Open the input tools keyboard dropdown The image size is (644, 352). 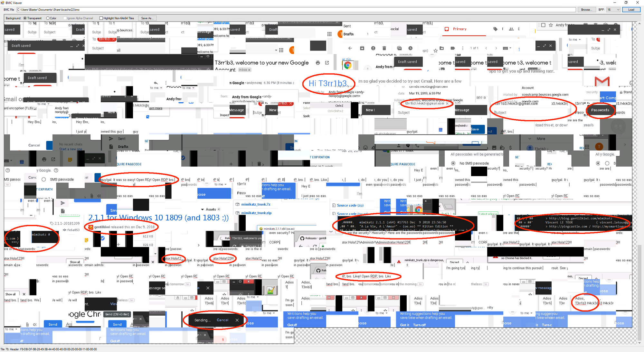(x=507, y=48)
